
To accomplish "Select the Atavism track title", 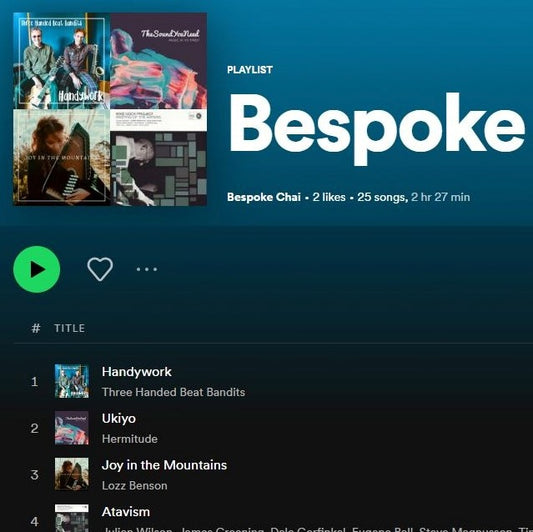I will point(126,512).
